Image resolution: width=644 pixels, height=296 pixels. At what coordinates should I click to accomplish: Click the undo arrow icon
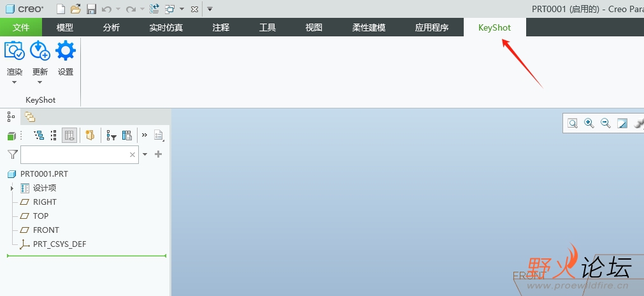[x=106, y=9]
